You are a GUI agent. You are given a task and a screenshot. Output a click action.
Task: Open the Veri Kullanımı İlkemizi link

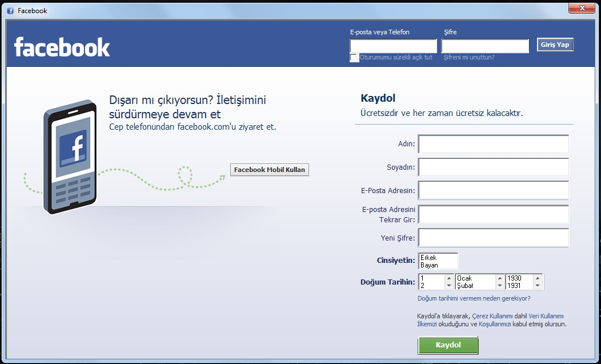point(546,316)
